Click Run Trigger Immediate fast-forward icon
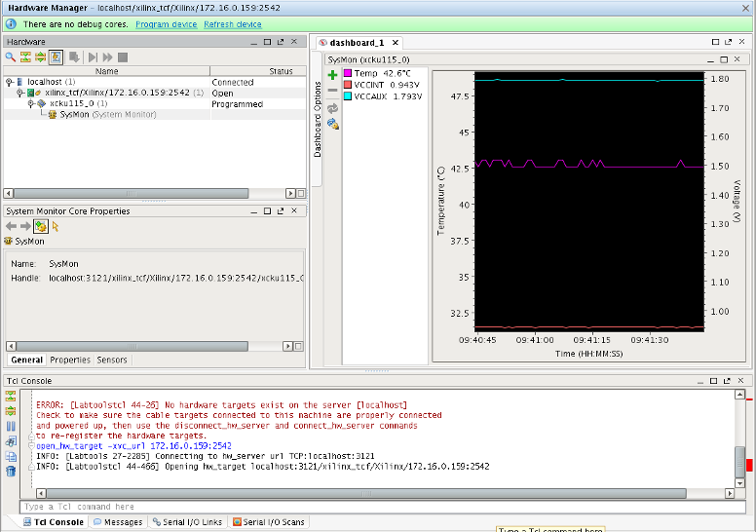756x532 pixels. point(107,57)
